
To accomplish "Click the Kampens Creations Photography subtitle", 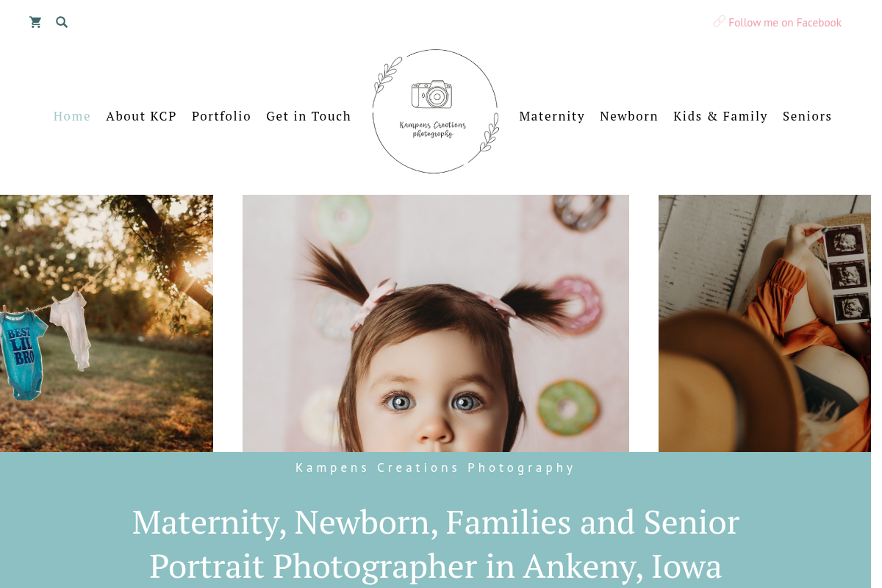I will pyautogui.click(x=435, y=467).
